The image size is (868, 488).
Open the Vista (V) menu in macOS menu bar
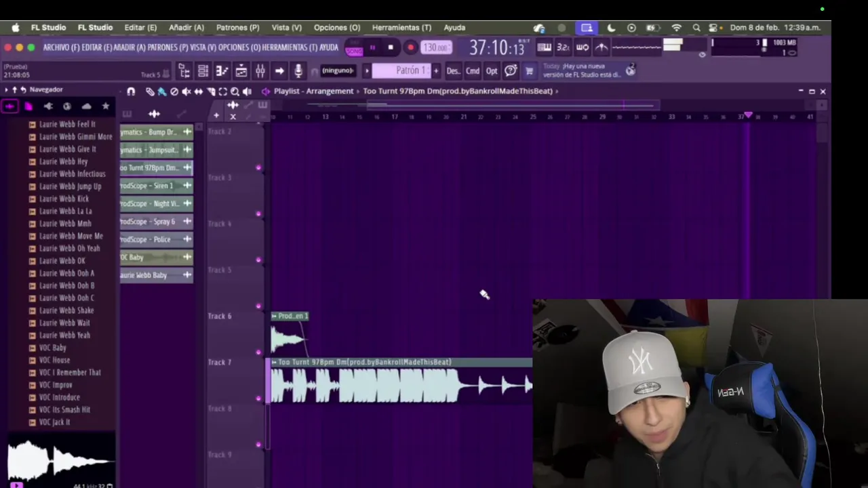pyautogui.click(x=286, y=28)
